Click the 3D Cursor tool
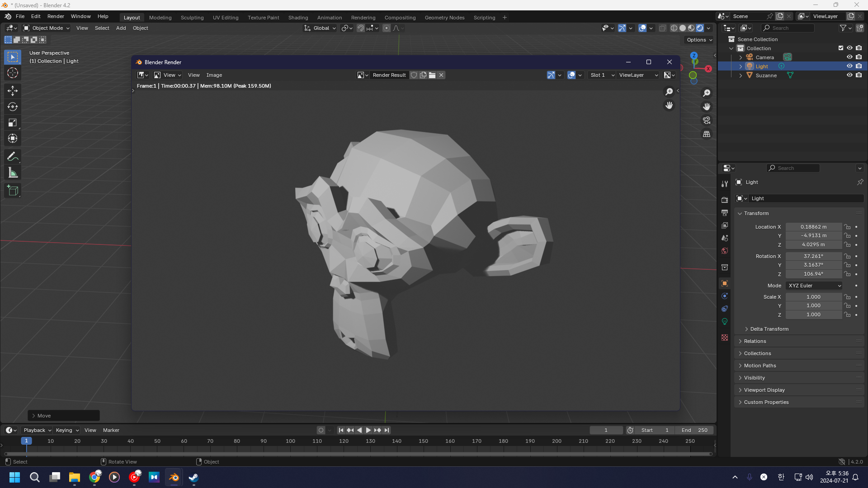Image resolution: width=868 pixels, height=488 pixels. 13,73
